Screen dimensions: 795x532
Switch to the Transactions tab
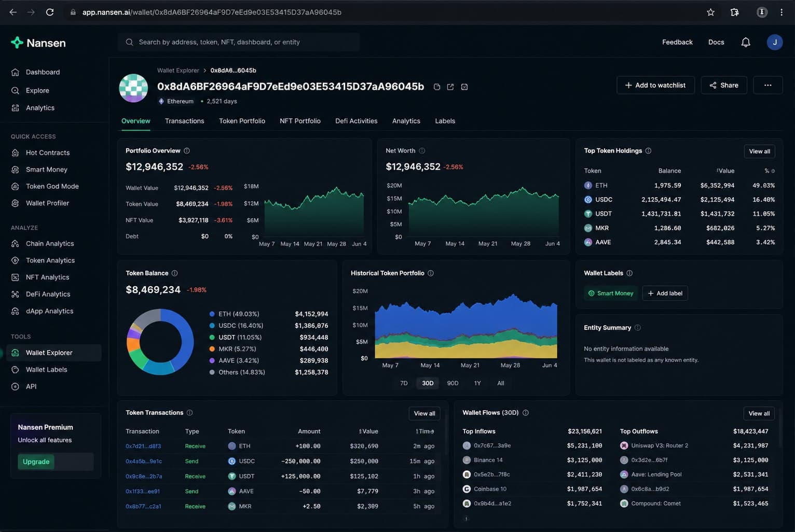tap(185, 121)
